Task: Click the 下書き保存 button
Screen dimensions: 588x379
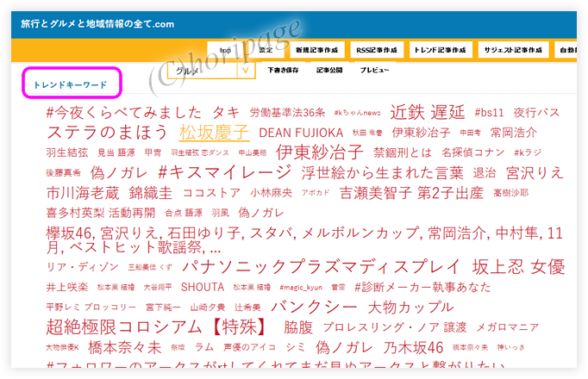Action: [x=283, y=70]
